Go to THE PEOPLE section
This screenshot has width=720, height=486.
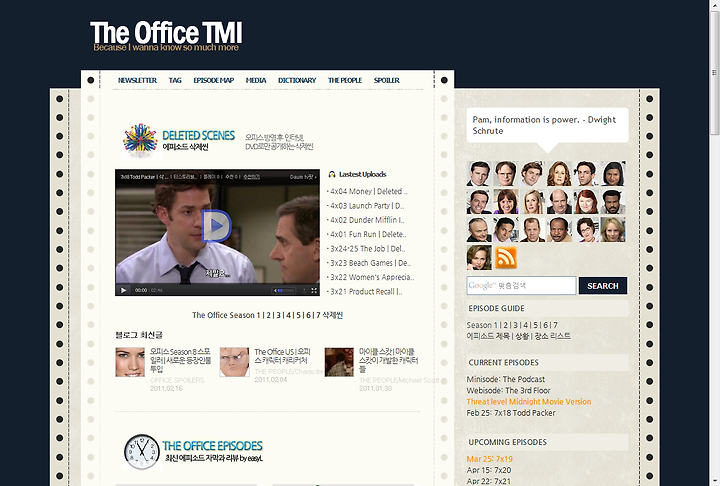[x=345, y=80]
